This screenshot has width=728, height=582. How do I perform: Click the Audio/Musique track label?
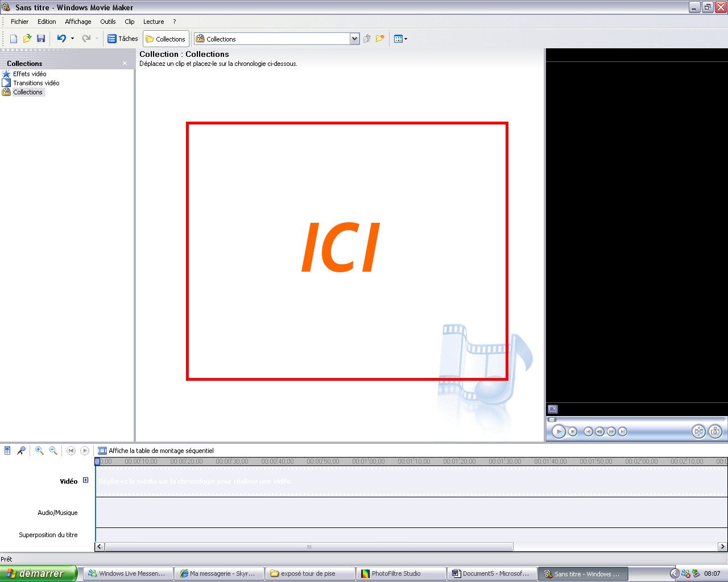point(57,513)
